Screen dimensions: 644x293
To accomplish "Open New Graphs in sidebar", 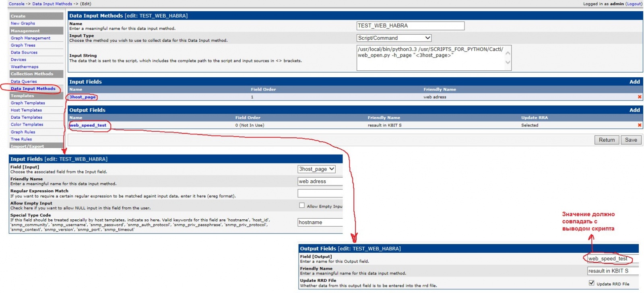I will (23, 23).
